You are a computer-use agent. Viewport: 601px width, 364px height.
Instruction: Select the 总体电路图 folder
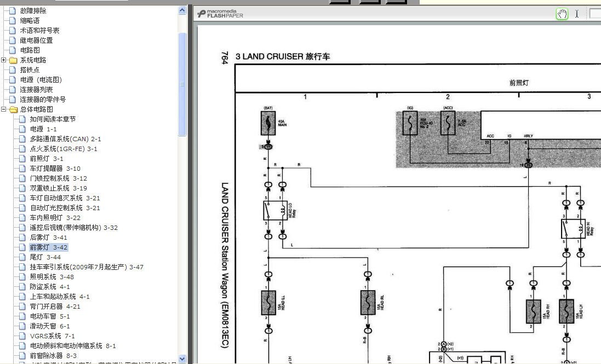[x=36, y=109]
